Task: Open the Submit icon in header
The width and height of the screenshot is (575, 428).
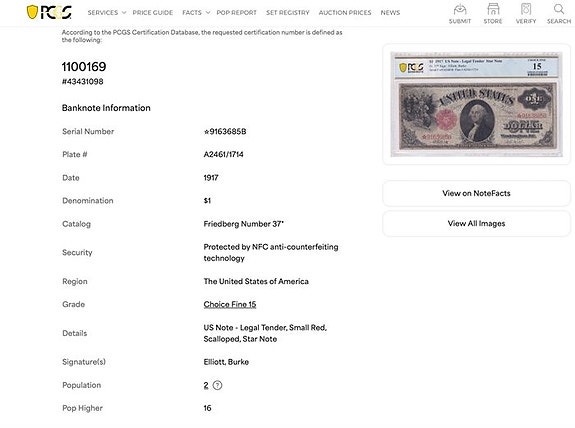Action: click(x=460, y=9)
